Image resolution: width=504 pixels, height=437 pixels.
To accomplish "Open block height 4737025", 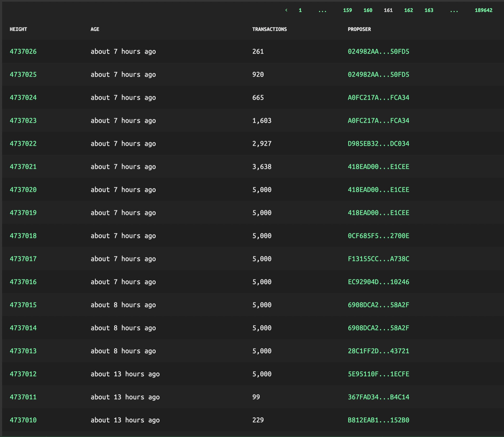I will tap(23, 75).
